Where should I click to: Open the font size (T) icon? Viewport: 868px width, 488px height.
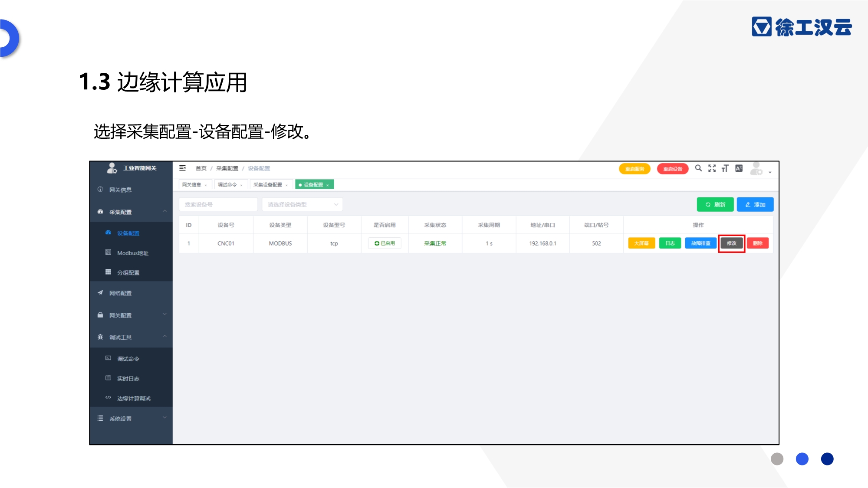point(725,168)
